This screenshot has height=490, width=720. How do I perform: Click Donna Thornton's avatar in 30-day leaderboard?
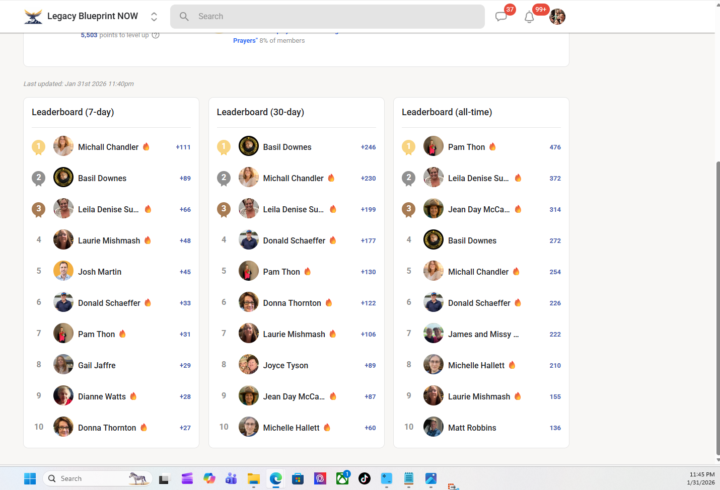click(248, 302)
